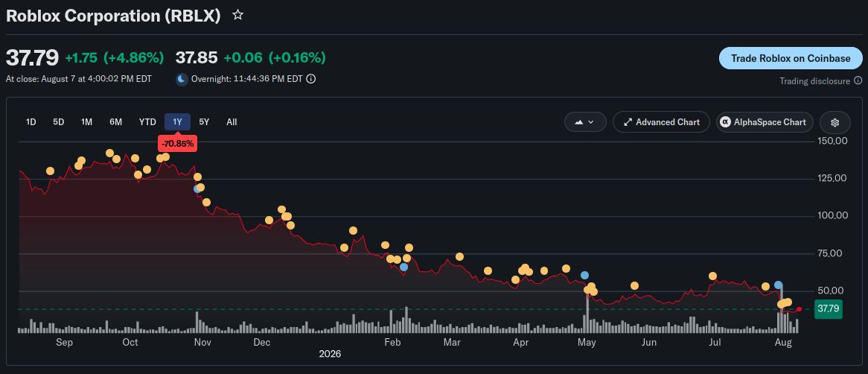Open the Advanced Chart

661,122
